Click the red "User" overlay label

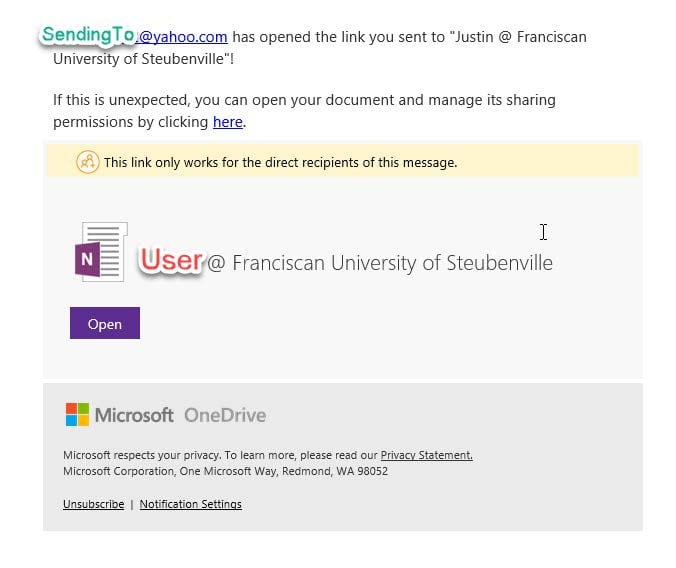tap(171, 260)
